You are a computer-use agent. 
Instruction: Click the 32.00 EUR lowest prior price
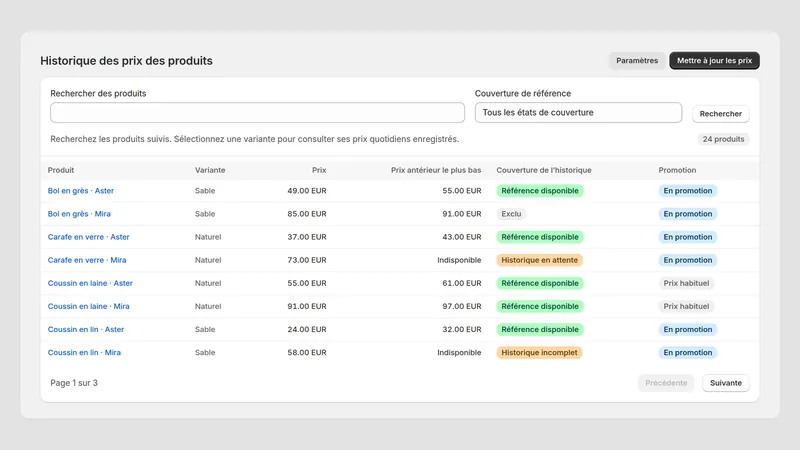462,330
